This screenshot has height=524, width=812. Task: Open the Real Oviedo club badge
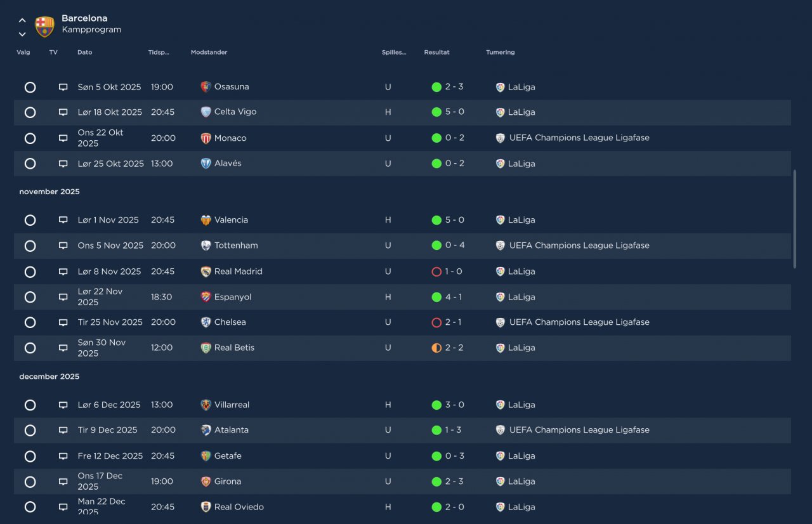coord(206,507)
